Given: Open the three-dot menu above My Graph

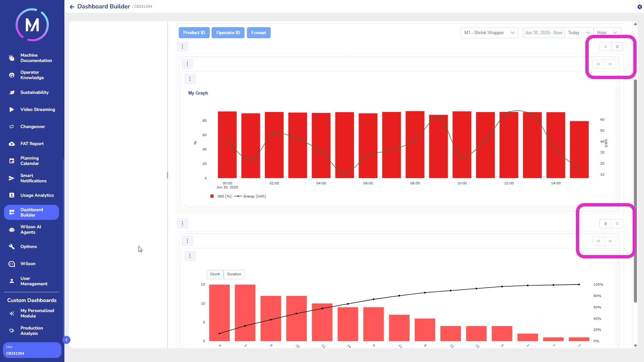Looking at the screenshot, I should 190,79.
